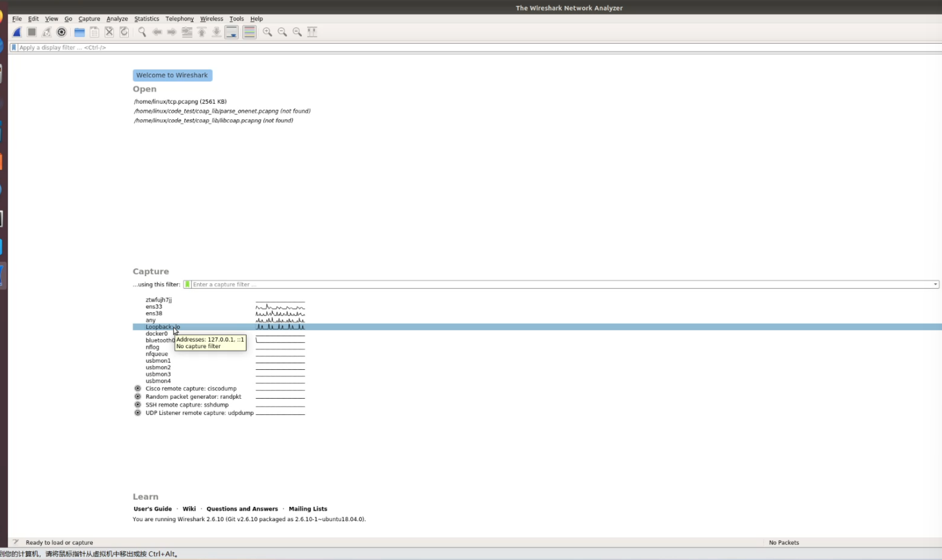Open the Tools menu
The image size is (942, 560).
tap(236, 19)
